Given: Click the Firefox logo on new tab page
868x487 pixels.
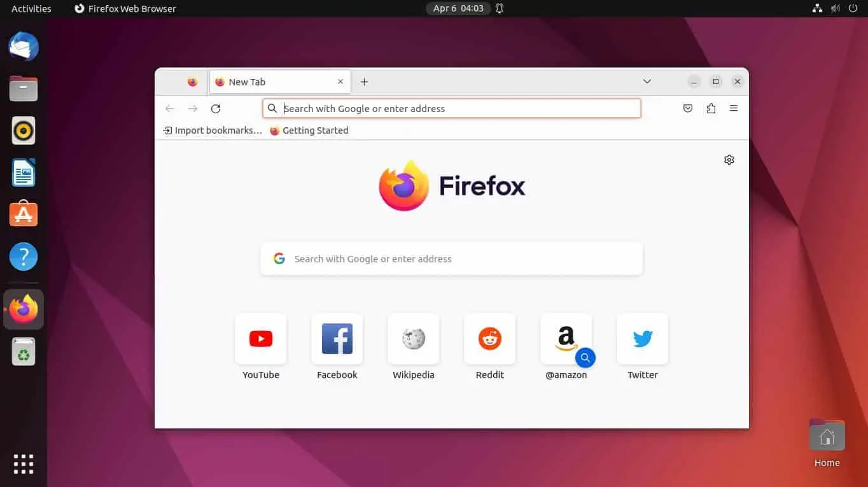Looking at the screenshot, I should coord(452,186).
